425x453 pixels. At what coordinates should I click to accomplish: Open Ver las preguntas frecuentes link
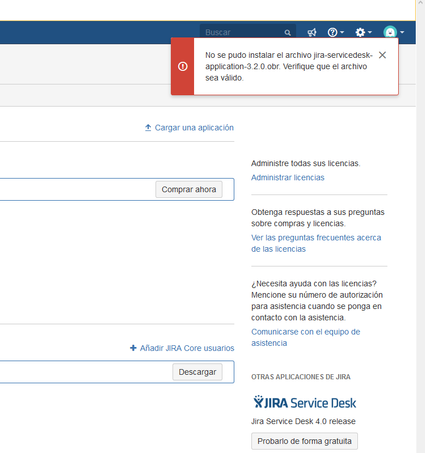(x=316, y=243)
